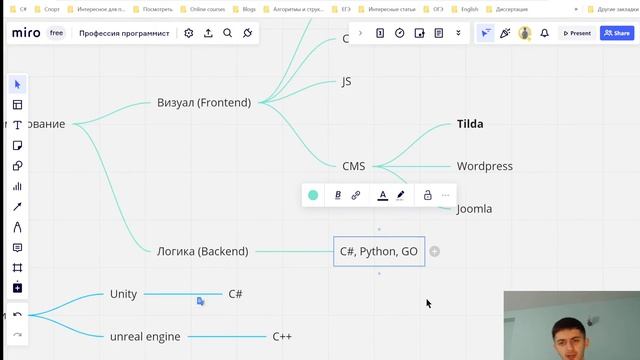Viewport: 640px width, 360px height.
Task: Open the green node color swatch
Action: pos(313,195)
